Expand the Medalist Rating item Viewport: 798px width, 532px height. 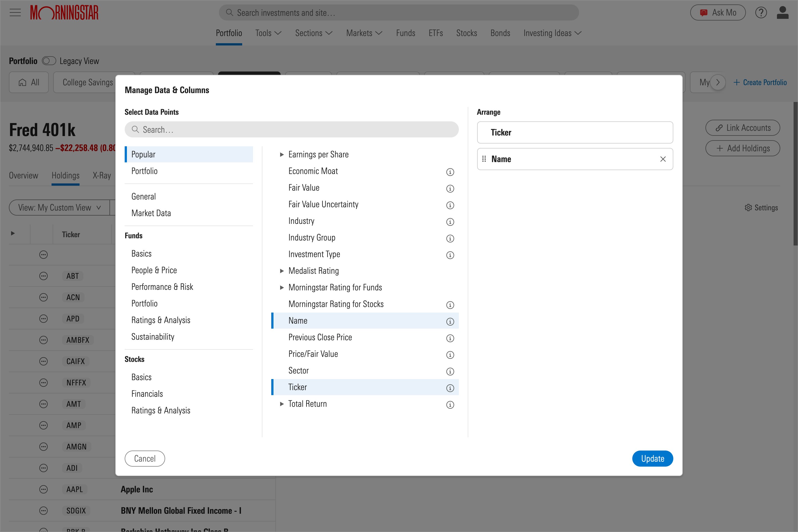pos(281,271)
